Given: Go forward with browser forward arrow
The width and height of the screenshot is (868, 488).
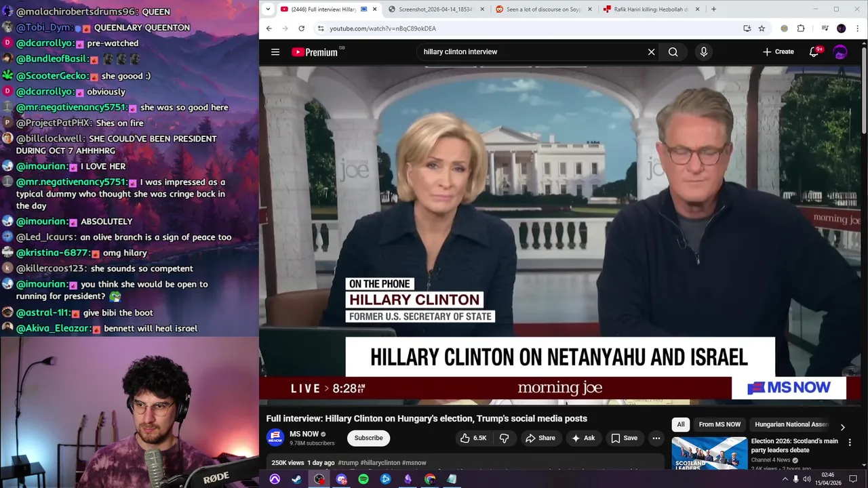Looking at the screenshot, I should (x=285, y=28).
